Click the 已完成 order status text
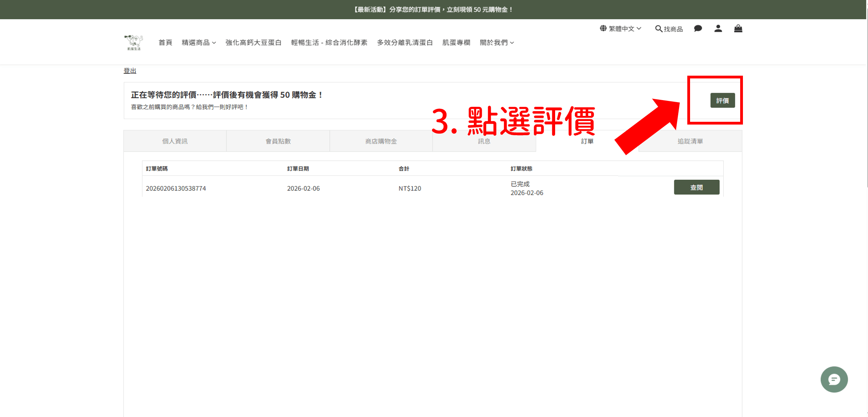868x417 pixels. [520, 184]
